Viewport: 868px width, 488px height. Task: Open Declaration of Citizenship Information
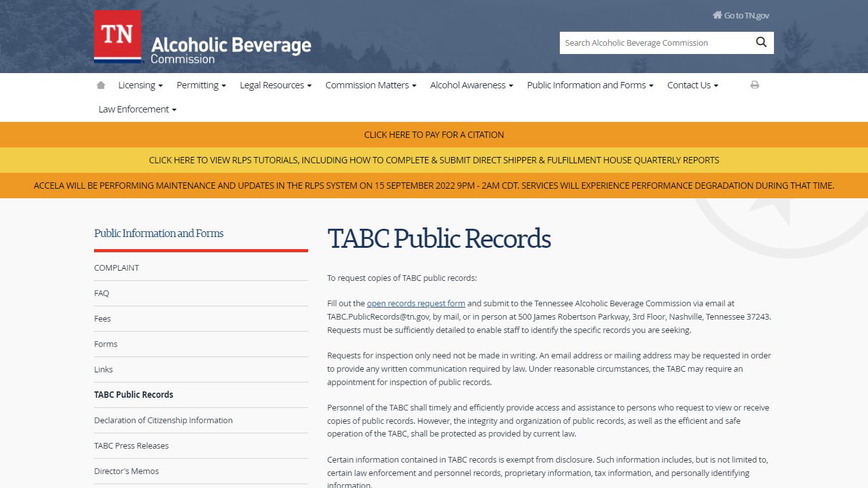coord(201,420)
